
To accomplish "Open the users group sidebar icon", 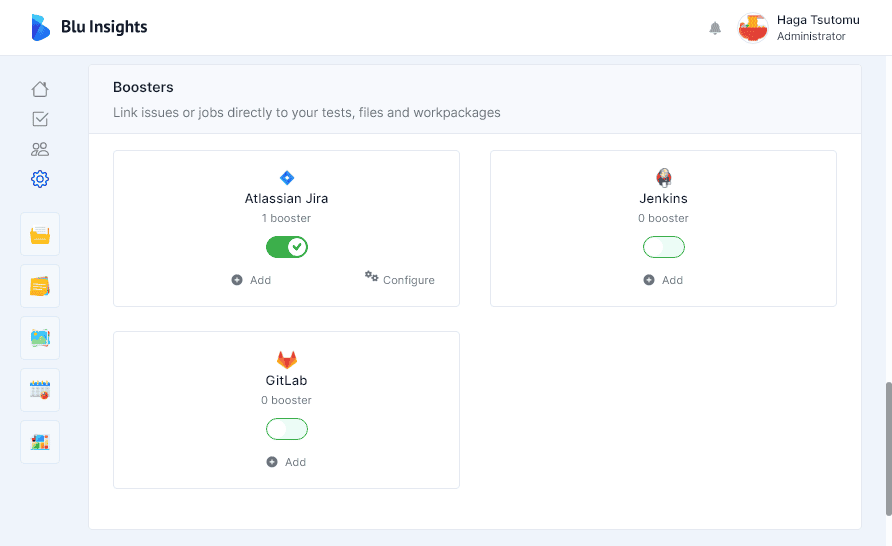I will tap(40, 149).
